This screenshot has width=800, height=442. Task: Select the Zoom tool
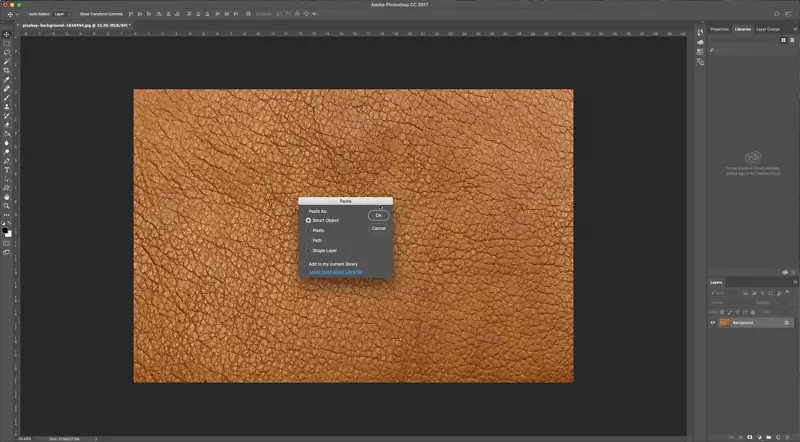(x=7, y=206)
